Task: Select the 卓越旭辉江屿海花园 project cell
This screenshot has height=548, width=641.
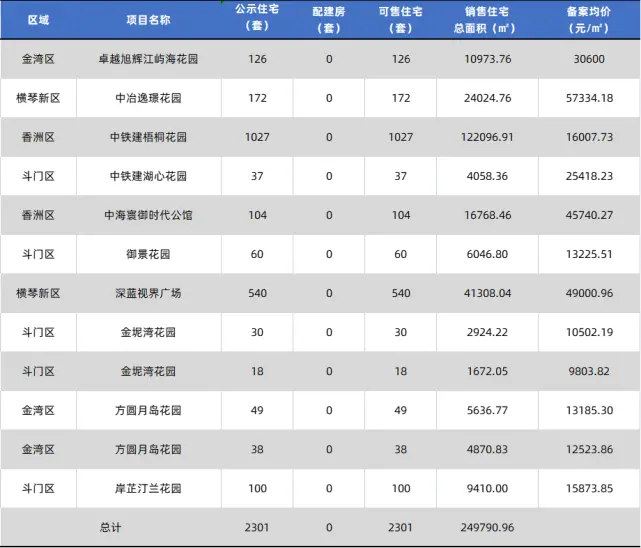Action: (x=148, y=59)
